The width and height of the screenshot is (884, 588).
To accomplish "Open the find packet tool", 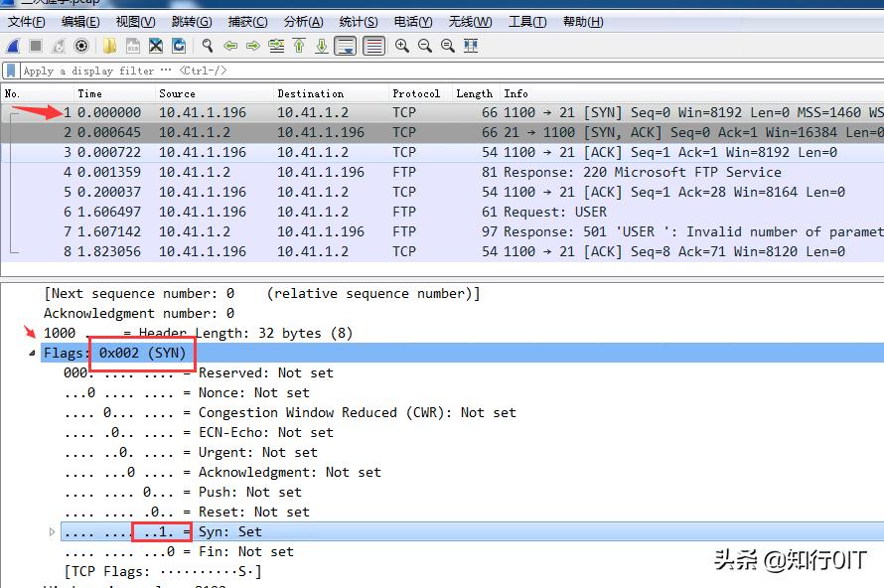I will coord(207,45).
